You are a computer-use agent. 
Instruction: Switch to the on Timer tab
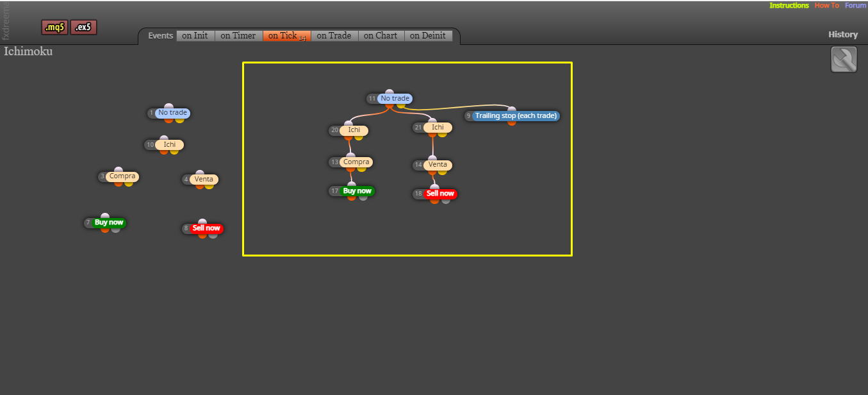click(x=238, y=36)
